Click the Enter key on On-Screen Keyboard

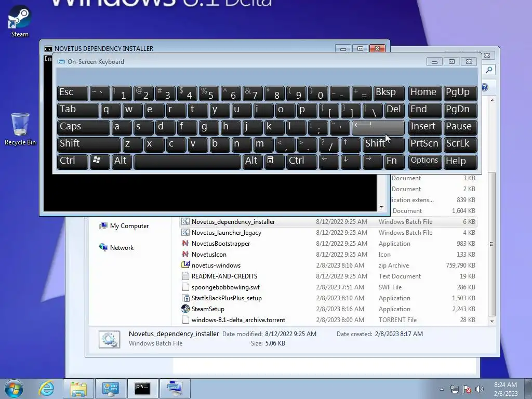point(378,128)
